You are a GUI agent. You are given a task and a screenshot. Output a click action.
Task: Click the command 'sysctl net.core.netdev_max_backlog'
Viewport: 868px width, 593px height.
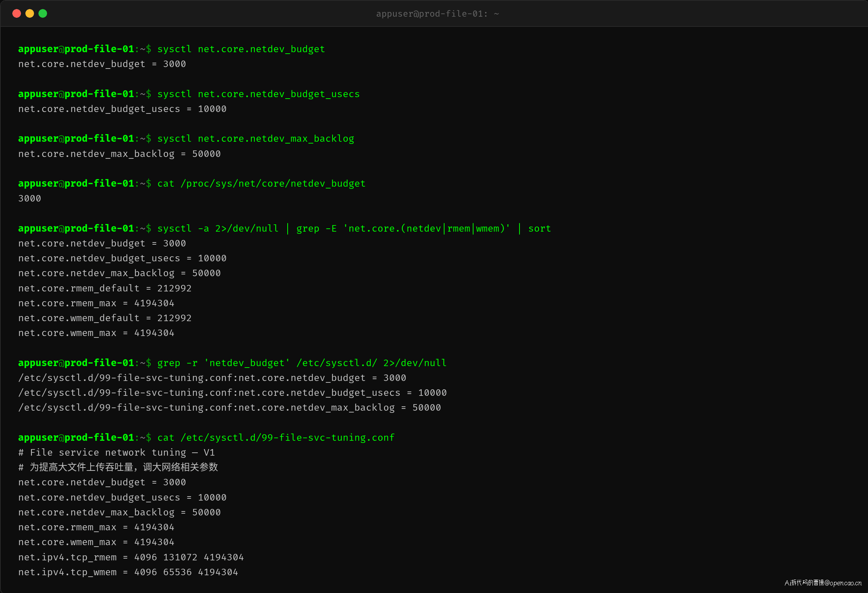255,138
